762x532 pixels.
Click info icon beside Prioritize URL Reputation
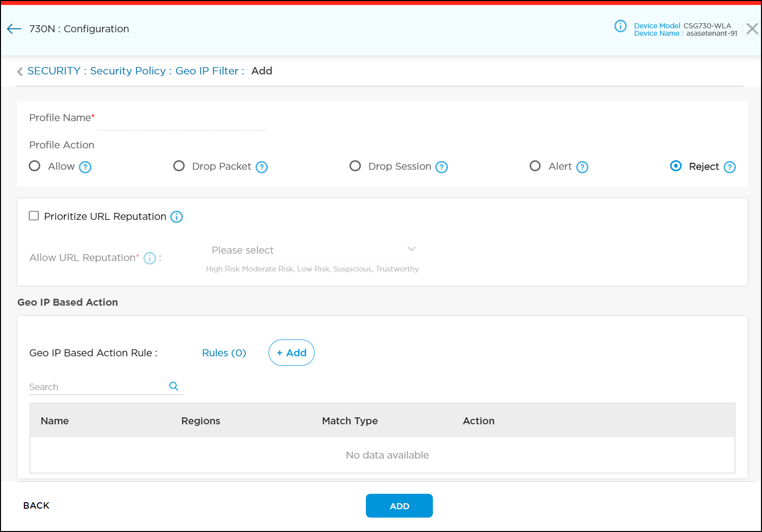click(x=177, y=217)
